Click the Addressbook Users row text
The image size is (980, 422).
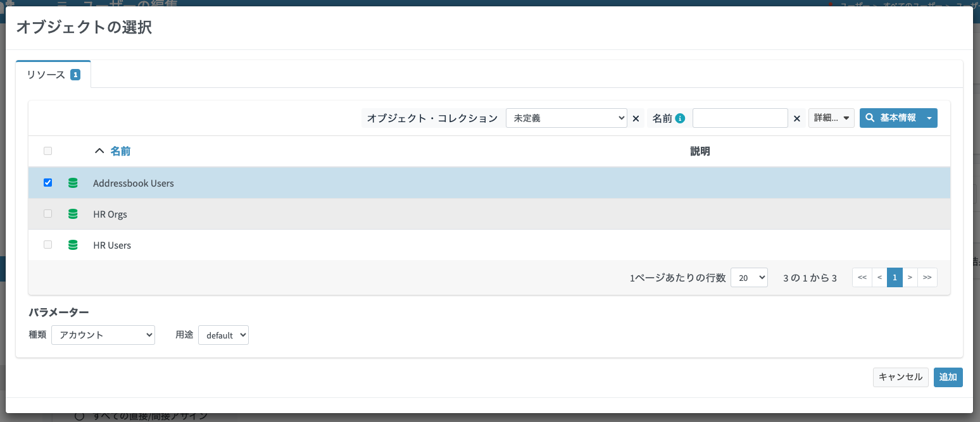pyautogui.click(x=133, y=183)
